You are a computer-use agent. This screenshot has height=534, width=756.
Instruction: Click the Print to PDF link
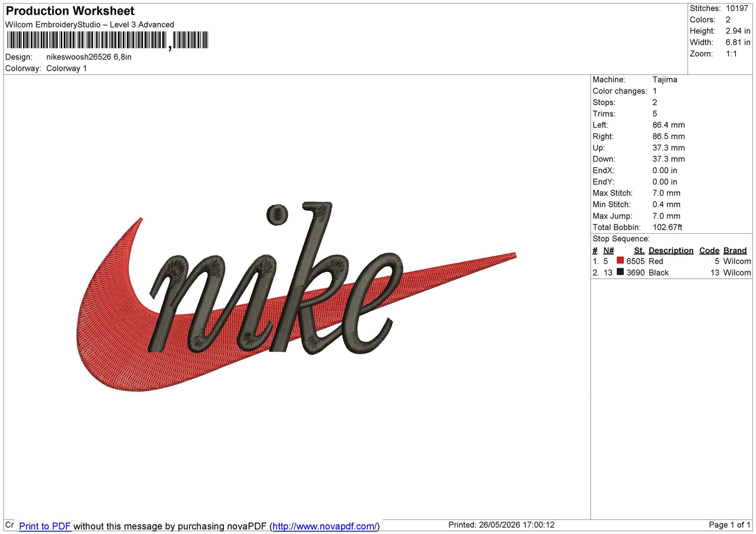(44, 526)
